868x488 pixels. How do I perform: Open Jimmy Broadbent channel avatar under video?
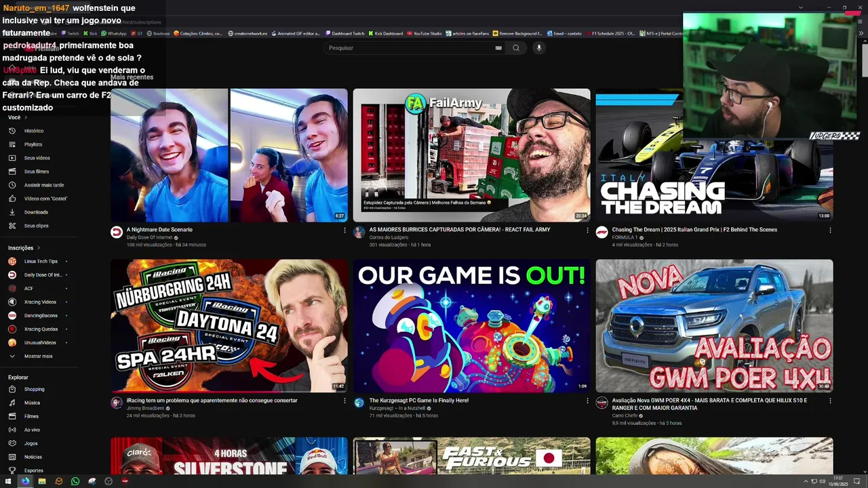tap(117, 403)
